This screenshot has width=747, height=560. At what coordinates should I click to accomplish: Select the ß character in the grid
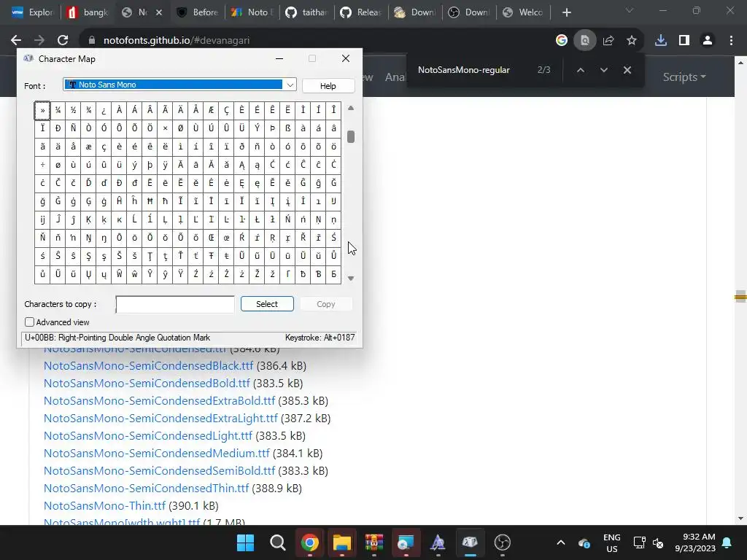point(287,128)
